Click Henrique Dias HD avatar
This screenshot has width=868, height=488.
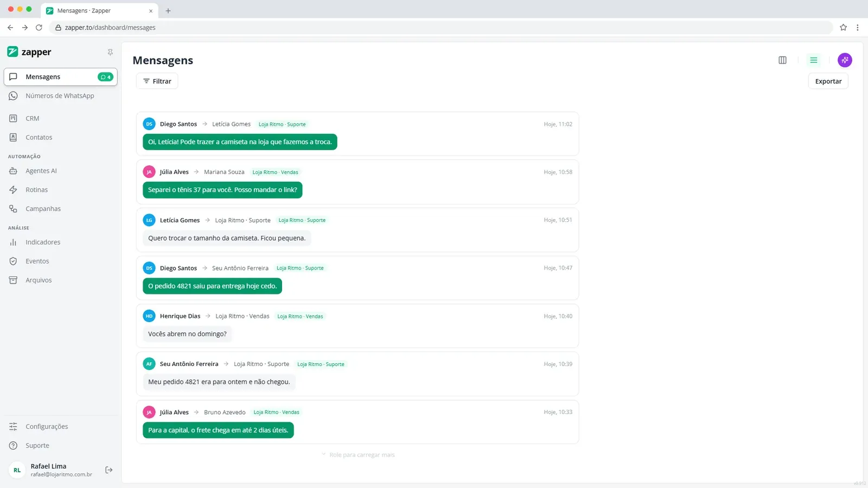[149, 316]
